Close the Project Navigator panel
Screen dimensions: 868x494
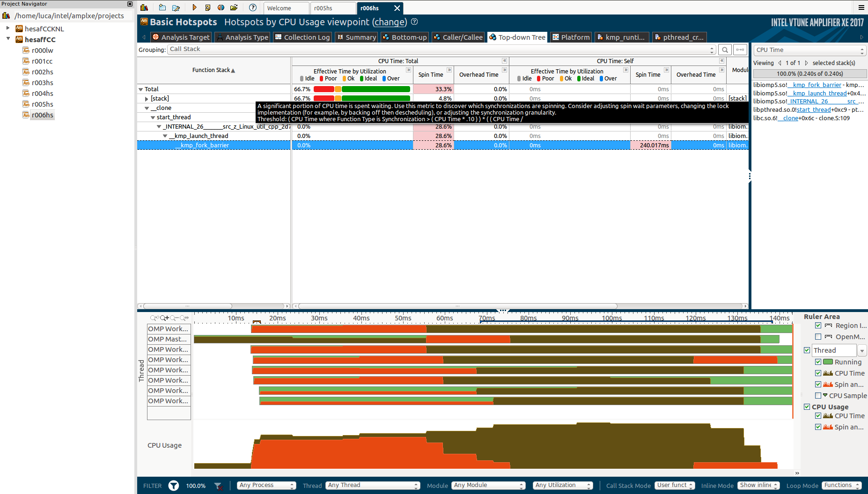tap(130, 4)
